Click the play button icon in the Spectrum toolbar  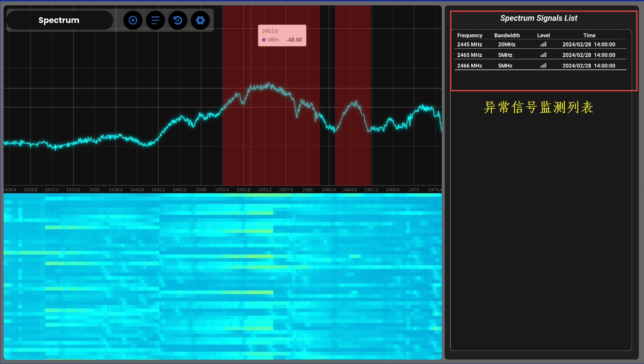coord(133,20)
